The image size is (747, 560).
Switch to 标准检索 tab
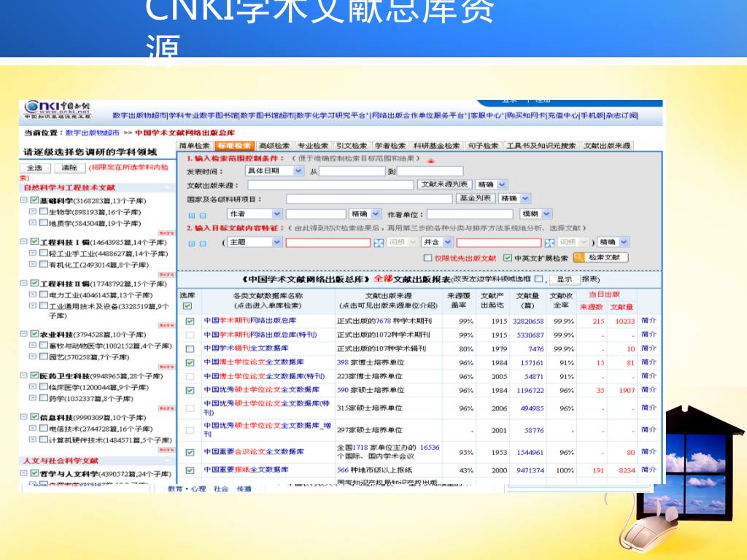(x=234, y=146)
